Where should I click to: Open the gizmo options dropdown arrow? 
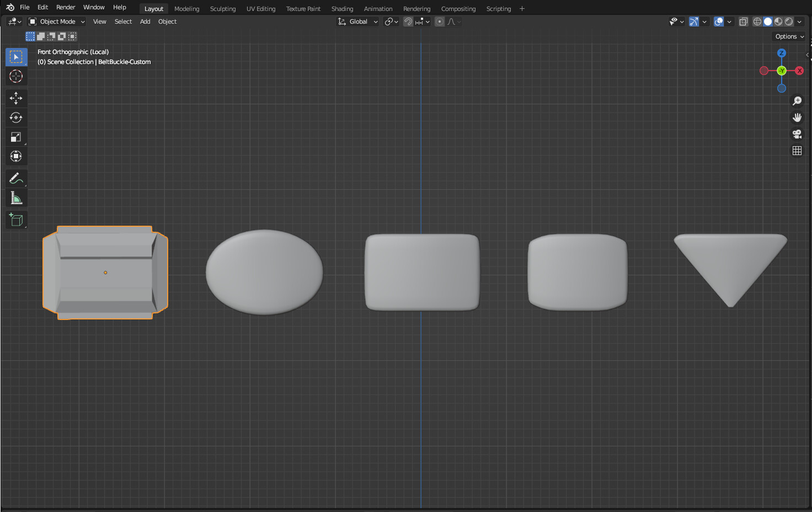[704, 22]
